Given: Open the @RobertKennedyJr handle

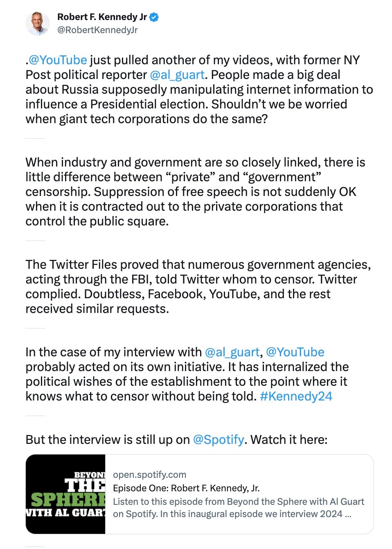Looking at the screenshot, I should click(x=97, y=30).
